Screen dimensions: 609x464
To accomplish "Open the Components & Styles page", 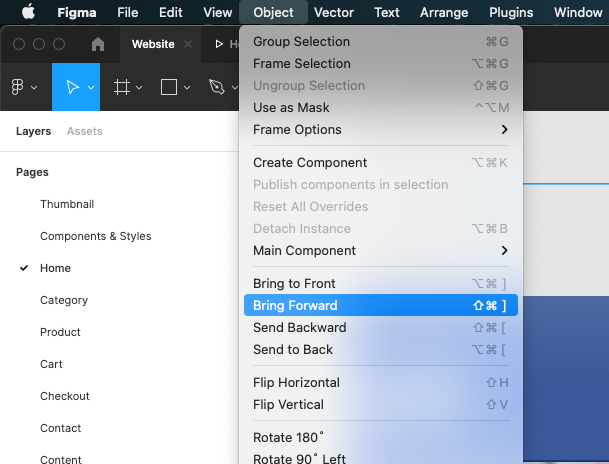I will [x=96, y=236].
